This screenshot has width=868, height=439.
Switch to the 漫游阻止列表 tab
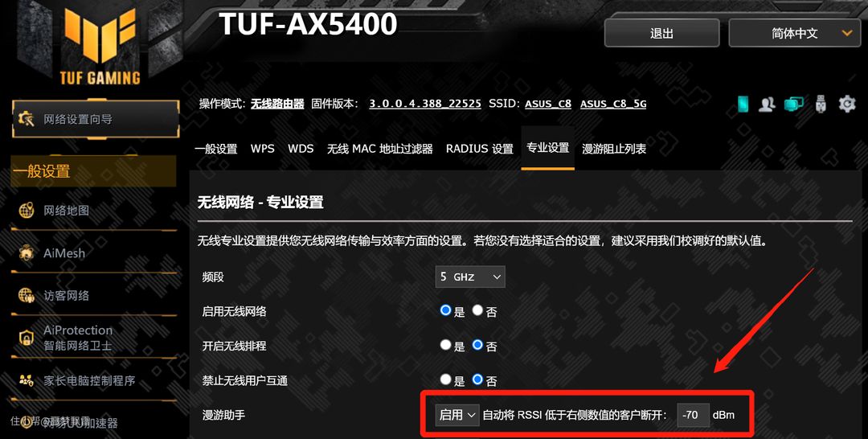[614, 149]
